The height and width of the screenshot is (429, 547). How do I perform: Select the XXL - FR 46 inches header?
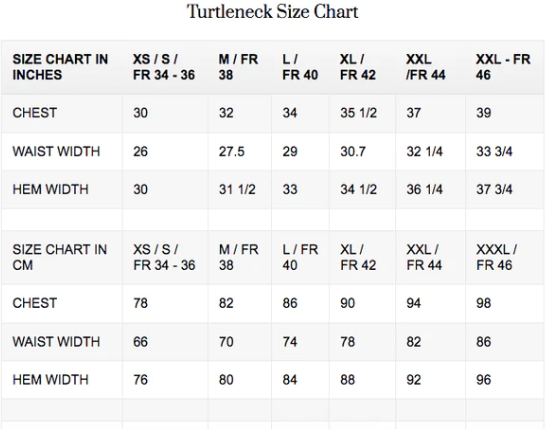[503, 67]
